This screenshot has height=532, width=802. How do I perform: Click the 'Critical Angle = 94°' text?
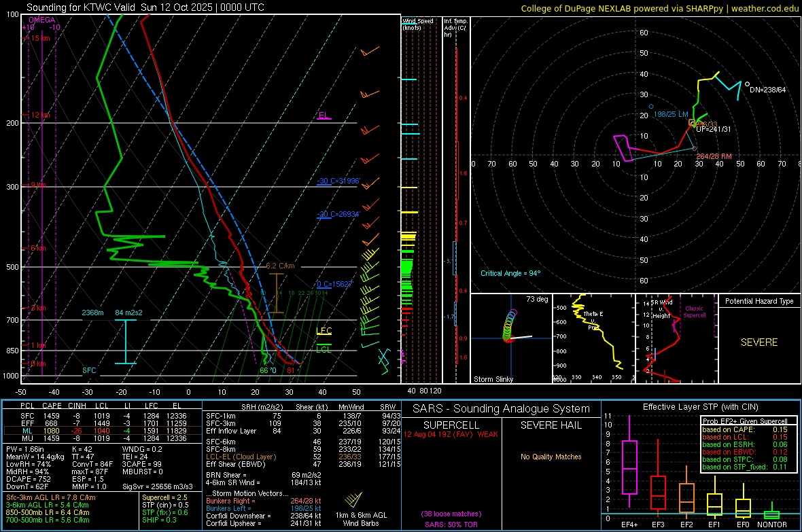[x=510, y=273]
